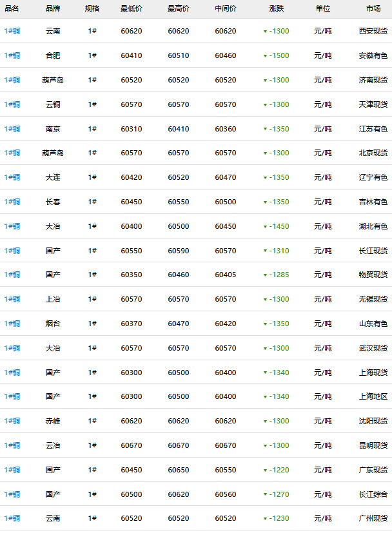Click the green arrow beside -1220

[265, 470]
